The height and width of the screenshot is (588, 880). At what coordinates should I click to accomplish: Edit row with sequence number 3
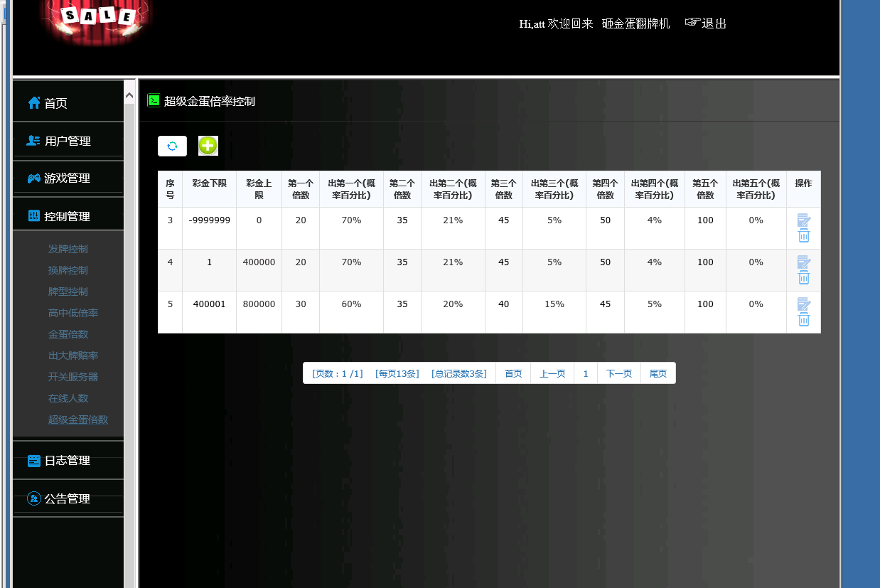pyautogui.click(x=803, y=220)
